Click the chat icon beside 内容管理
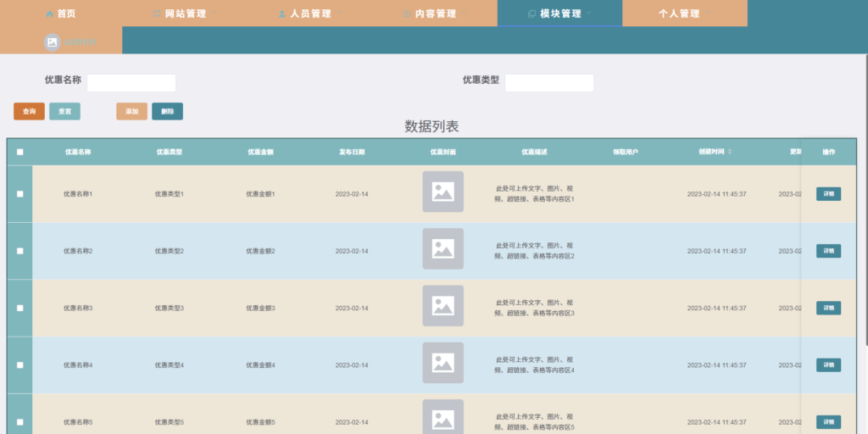The image size is (868, 434). tap(407, 14)
